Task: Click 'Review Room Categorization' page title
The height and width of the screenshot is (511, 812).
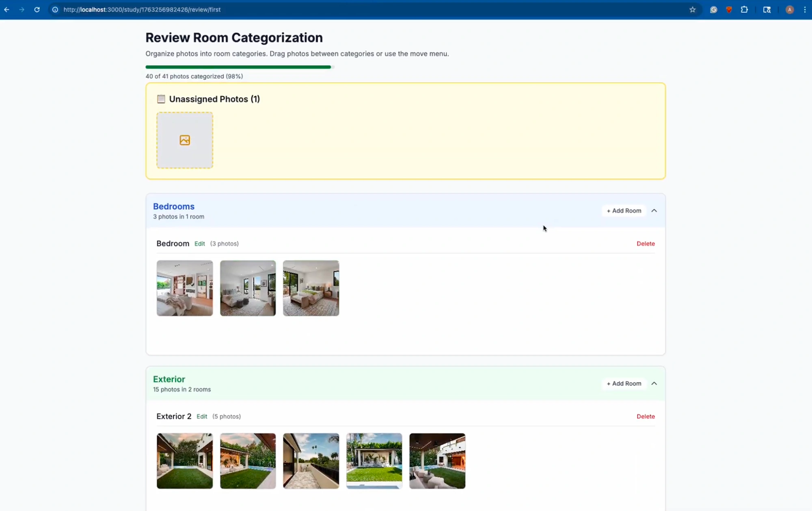Action: pyautogui.click(x=234, y=37)
